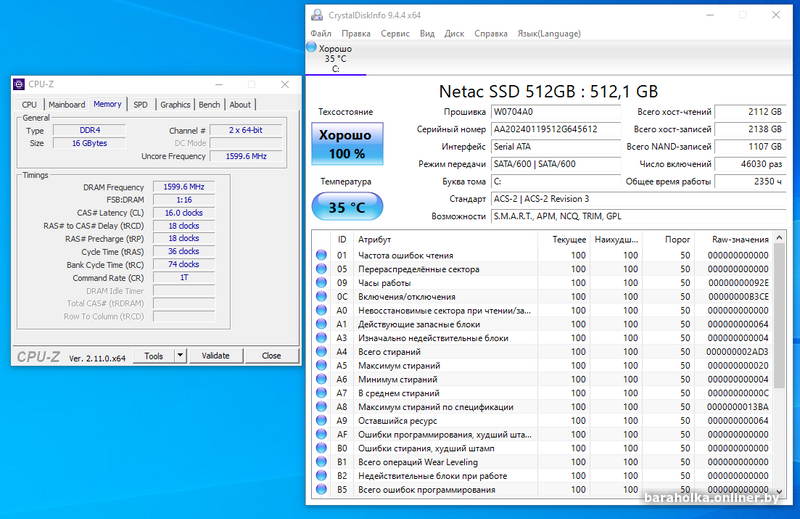
Task: Click the SMART attribute list scrollbar thumb
Action: click(x=779, y=315)
